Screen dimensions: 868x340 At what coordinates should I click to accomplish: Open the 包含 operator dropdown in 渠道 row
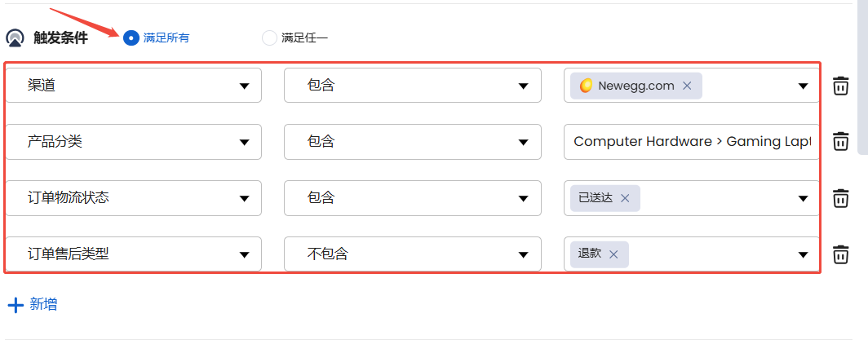[413, 85]
